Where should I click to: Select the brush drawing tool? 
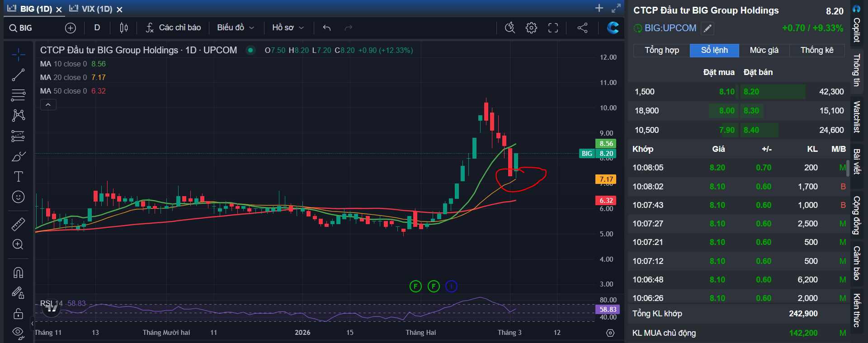pos(19,156)
